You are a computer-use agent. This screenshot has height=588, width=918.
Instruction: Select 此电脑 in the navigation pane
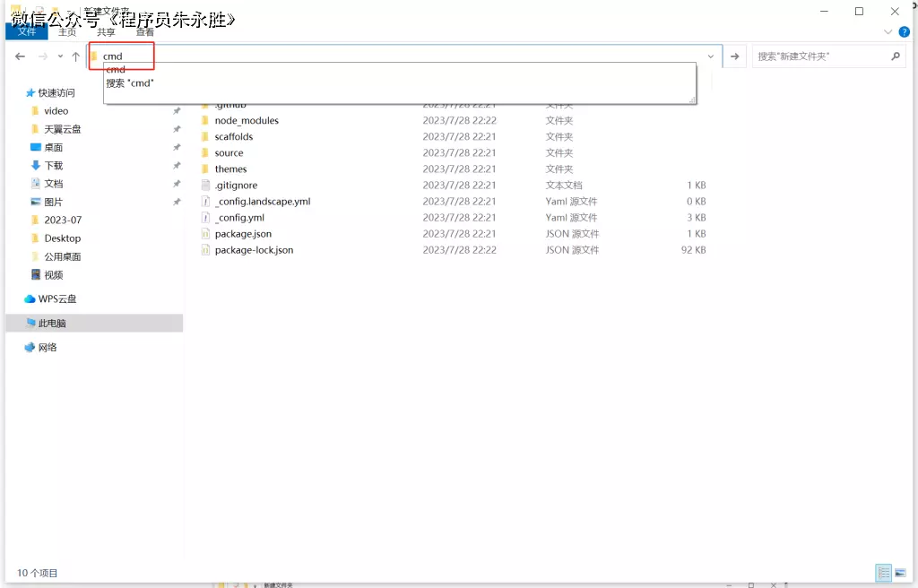52,324
